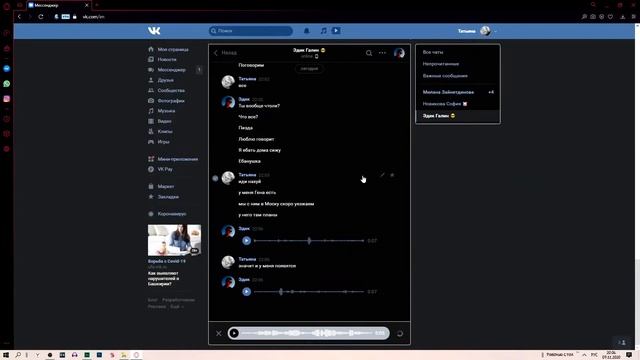
Task: Open the music note icon in header
Action: point(323,31)
